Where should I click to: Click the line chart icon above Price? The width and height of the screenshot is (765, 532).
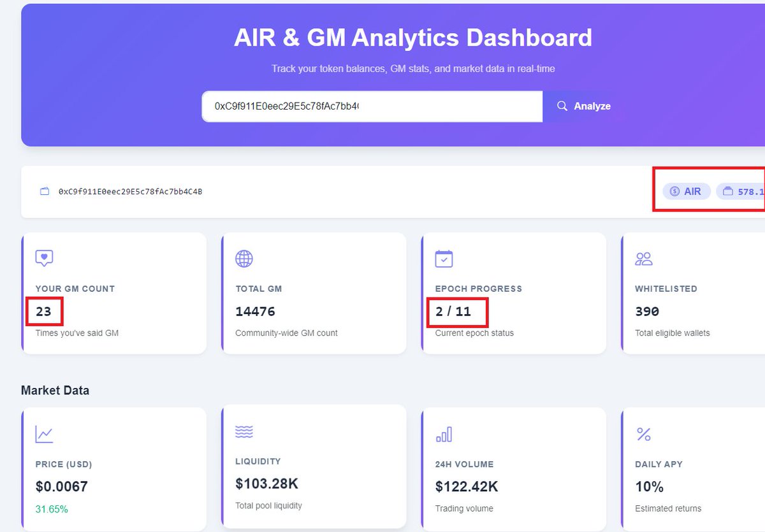coord(44,435)
